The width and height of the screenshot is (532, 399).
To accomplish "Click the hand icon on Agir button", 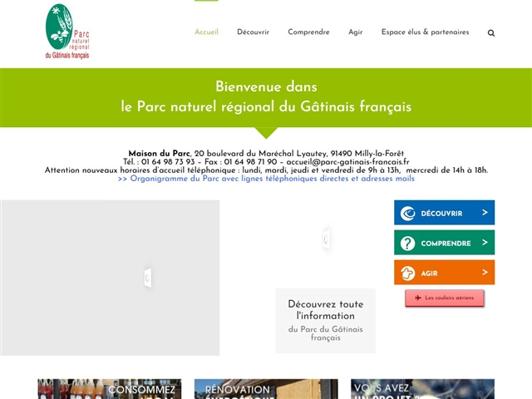I will coord(407,273).
